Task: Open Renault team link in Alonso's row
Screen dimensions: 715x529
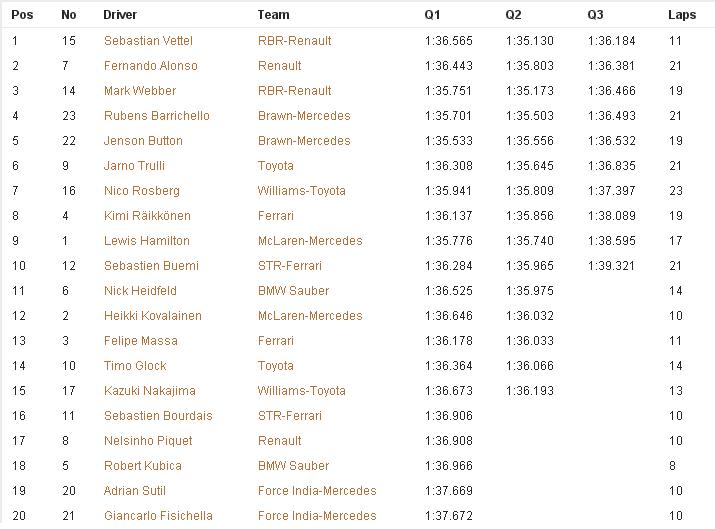Action: point(279,66)
